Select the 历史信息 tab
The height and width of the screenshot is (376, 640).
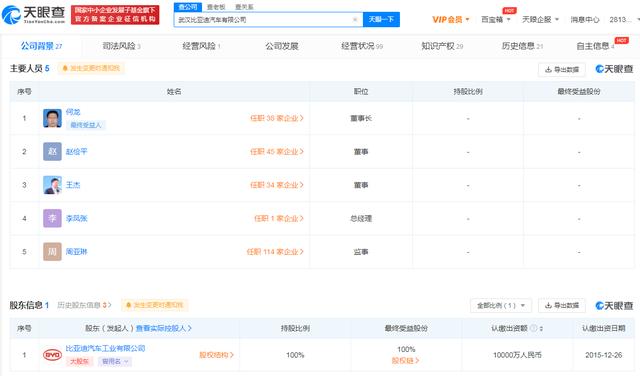[x=522, y=46]
